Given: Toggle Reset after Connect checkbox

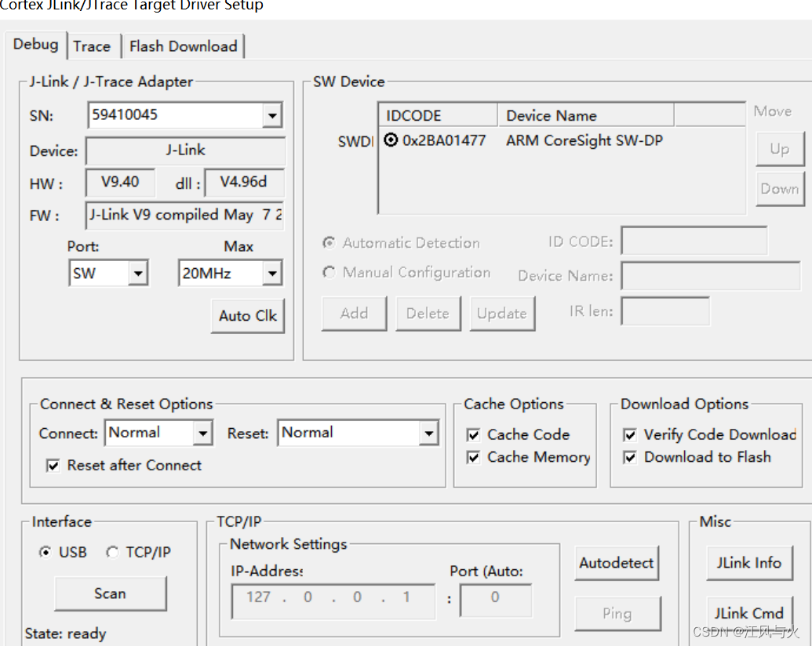Looking at the screenshot, I should 53,466.
